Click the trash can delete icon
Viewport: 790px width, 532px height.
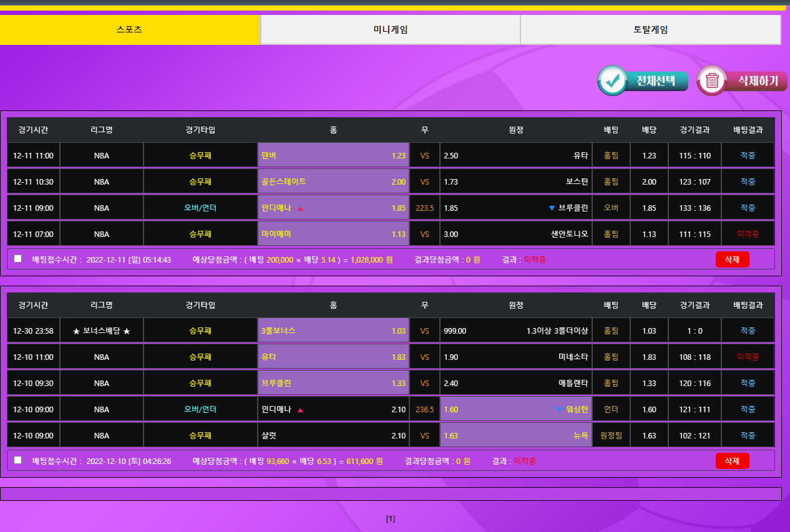point(712,80)
